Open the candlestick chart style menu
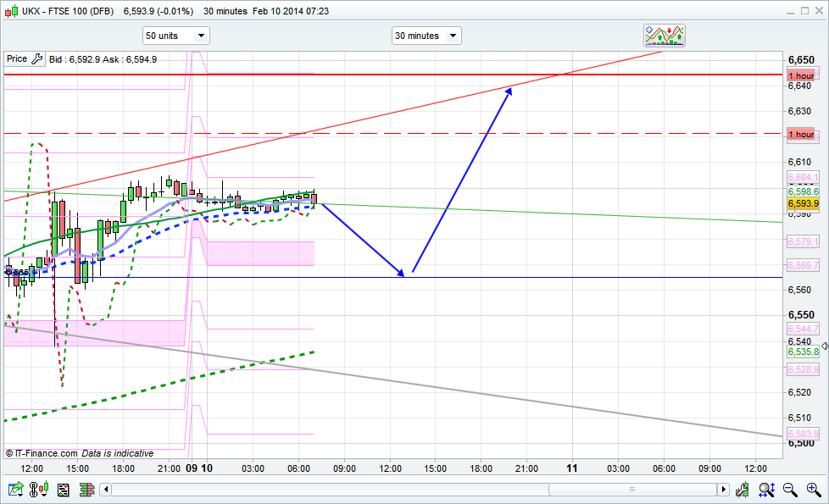Viewport: 829px width, 504px height. (38, 489)
